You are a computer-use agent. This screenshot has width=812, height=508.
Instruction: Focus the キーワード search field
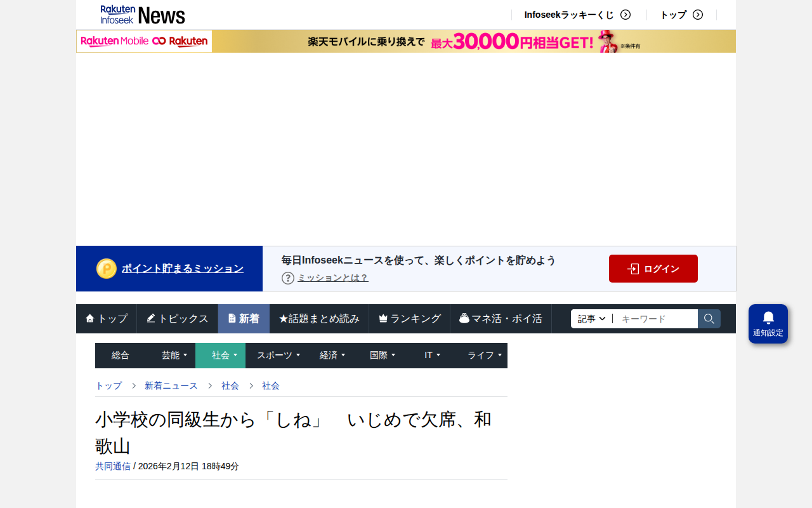coord(655,319)
